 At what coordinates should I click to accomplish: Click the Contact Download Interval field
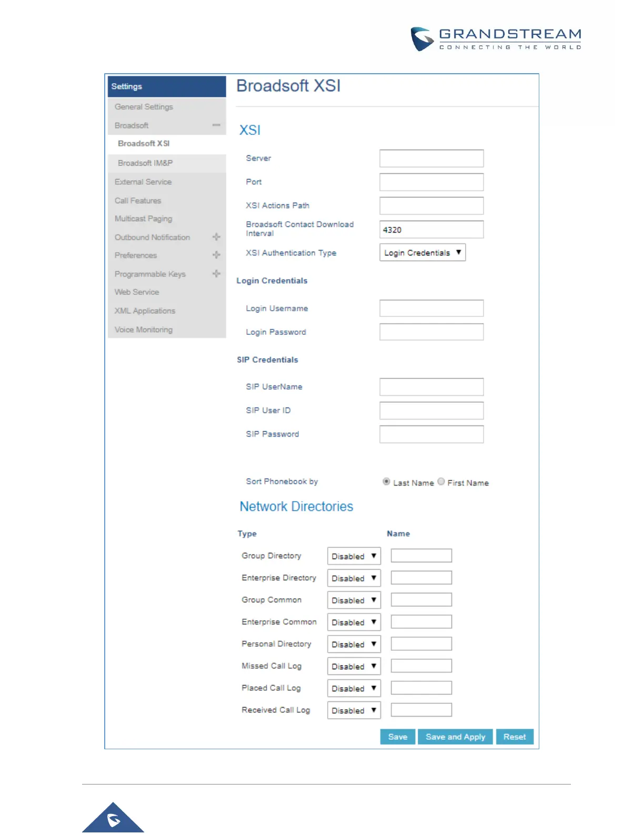[431, 230]
